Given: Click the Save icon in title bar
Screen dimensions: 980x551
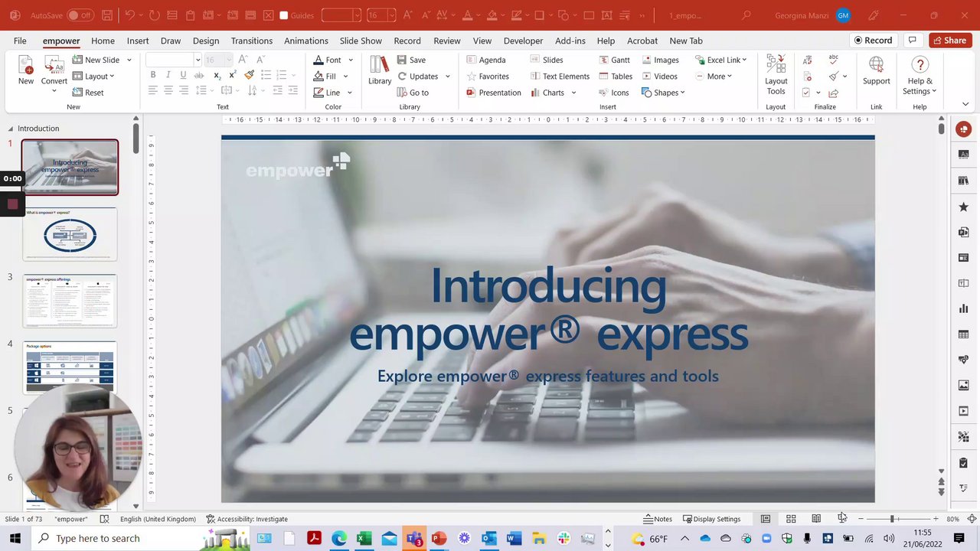Looking at the screenshot, I should click(107, 15).
